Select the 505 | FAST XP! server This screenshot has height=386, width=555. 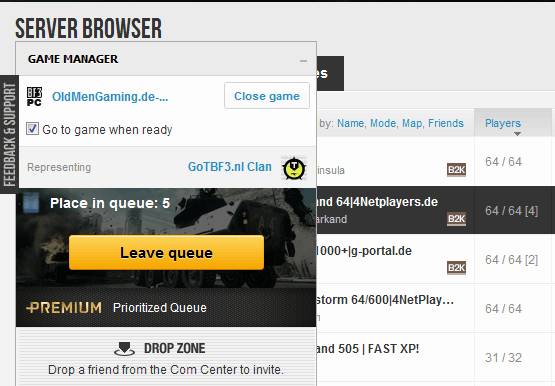click(436, 357)
